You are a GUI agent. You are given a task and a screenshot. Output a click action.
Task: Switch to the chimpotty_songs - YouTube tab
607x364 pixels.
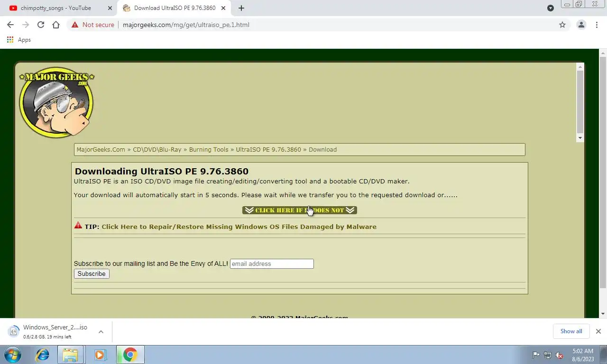(56, 8)
